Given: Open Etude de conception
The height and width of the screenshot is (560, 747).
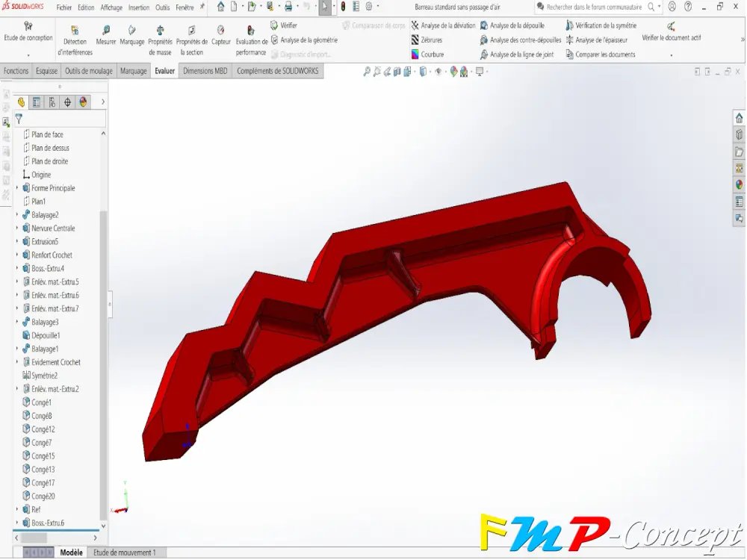Looking at the screenshot, I should (28, 32).
